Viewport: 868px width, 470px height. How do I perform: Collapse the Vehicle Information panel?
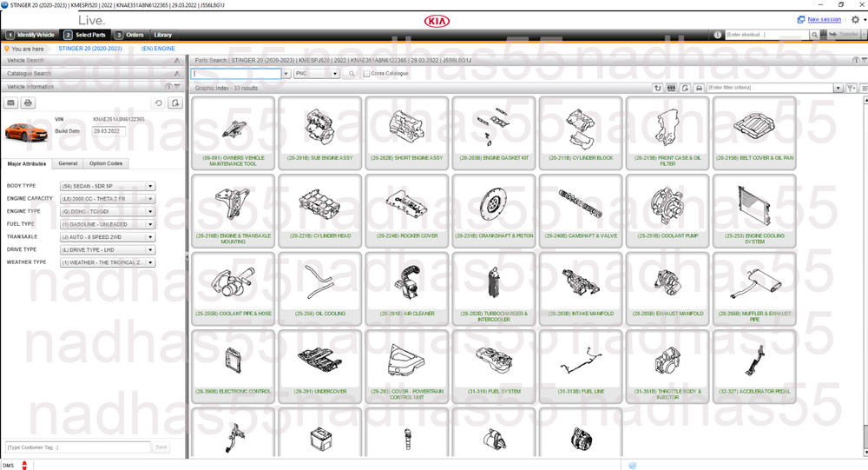(177, 87)
